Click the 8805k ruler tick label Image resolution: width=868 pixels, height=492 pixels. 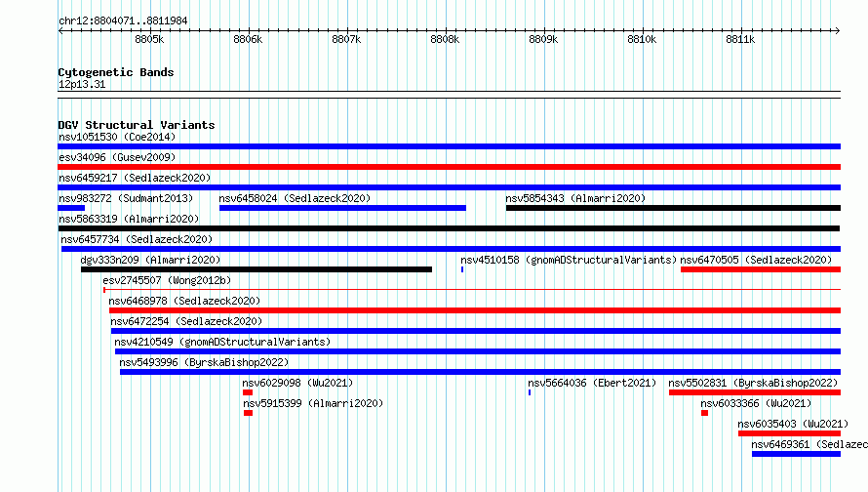click(149, 39)
